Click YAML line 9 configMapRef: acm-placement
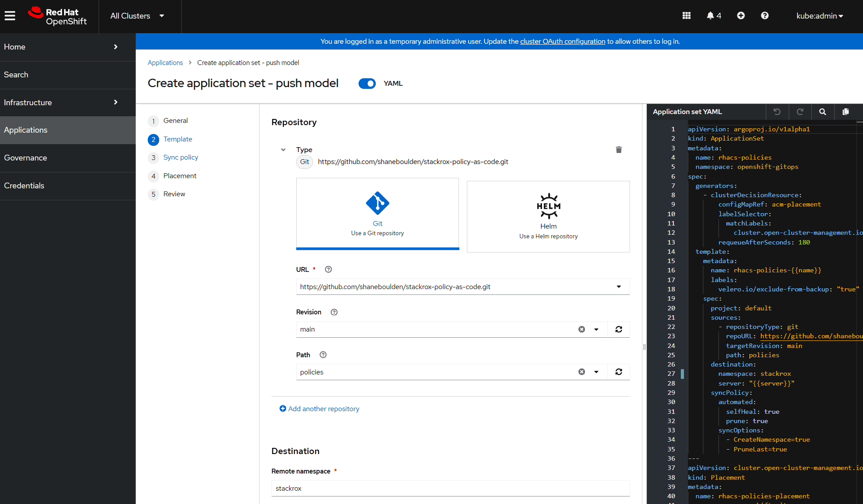 tap(770, 204)
